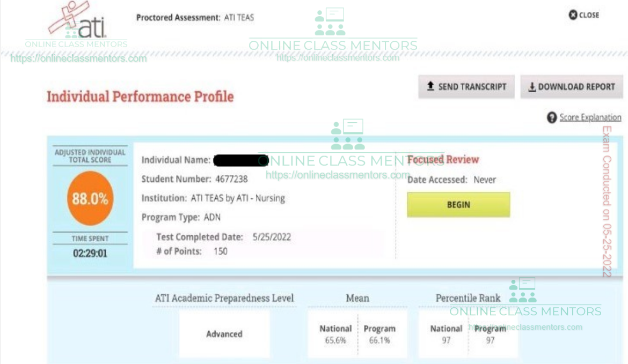628x364 pixels.
Task: Start the Focused Review with Begin
Action: (x=458, y=205)
